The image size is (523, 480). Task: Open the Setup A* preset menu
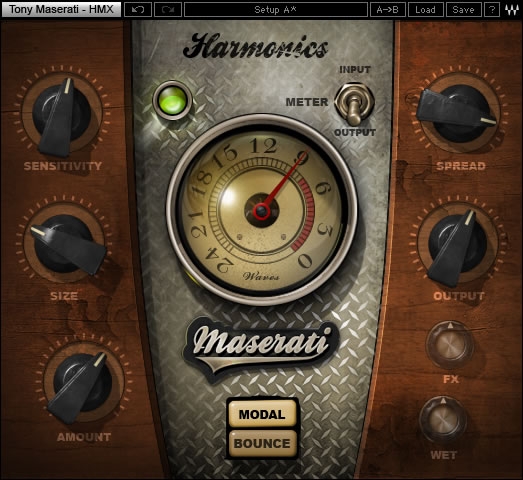[x=276, y=9]
